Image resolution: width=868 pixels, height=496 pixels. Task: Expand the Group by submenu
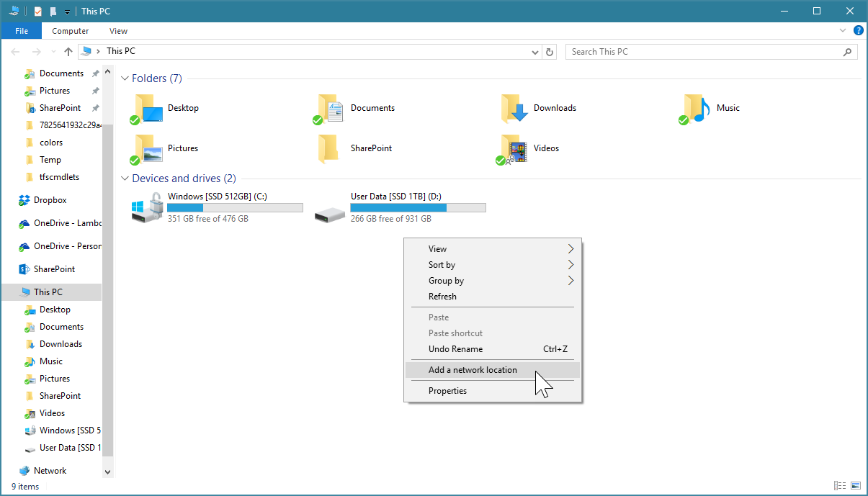[571, 281]
